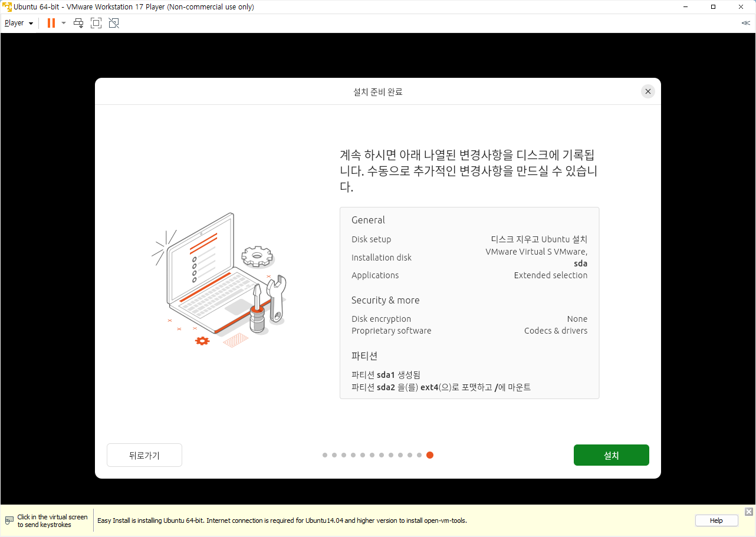This screenshot has height=537, width=756.
Task: Click the 'Click in the virtual screen' hint text
Action: [52, 520]
